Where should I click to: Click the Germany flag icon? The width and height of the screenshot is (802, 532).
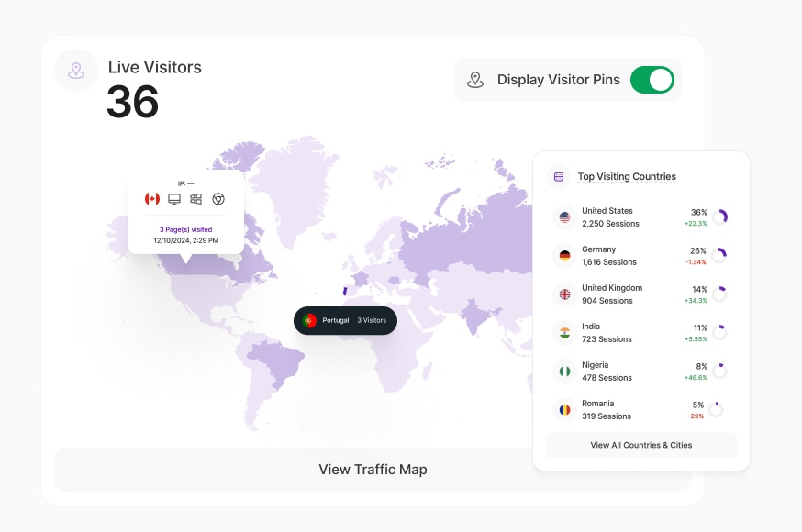pos(565,256)
